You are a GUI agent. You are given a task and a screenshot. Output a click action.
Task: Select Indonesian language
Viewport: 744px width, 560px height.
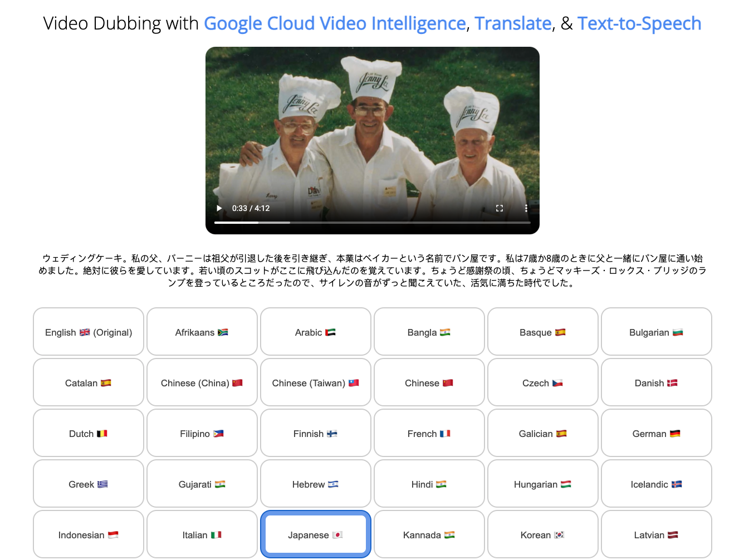pyautogui.click(x=89, y=534)
